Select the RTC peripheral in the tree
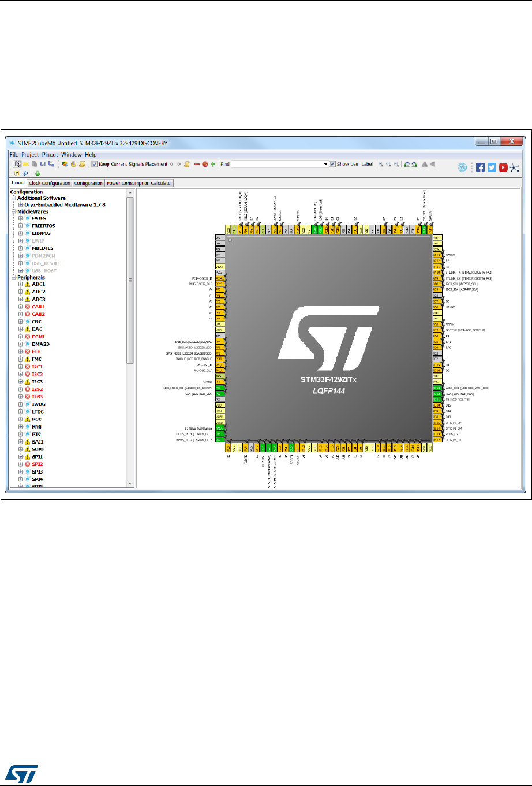This screenshot has width=532, height=786. [x=36, y=434]
